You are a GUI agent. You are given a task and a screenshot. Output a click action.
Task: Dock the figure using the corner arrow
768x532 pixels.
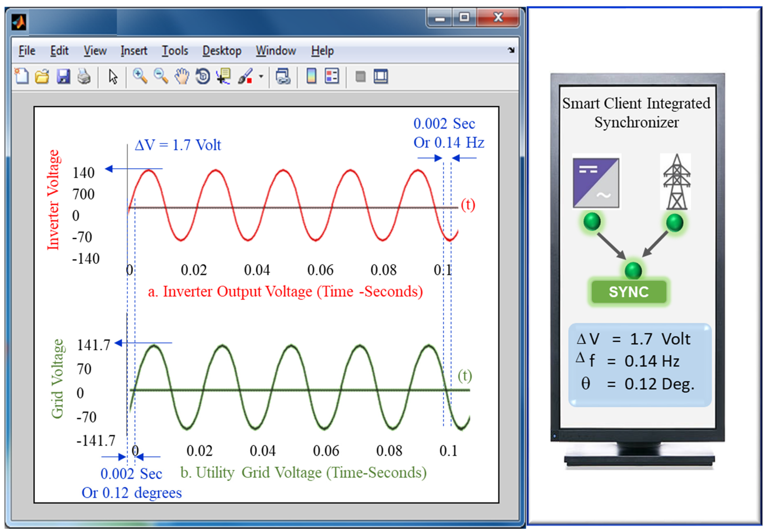click(x=511, y=50)
